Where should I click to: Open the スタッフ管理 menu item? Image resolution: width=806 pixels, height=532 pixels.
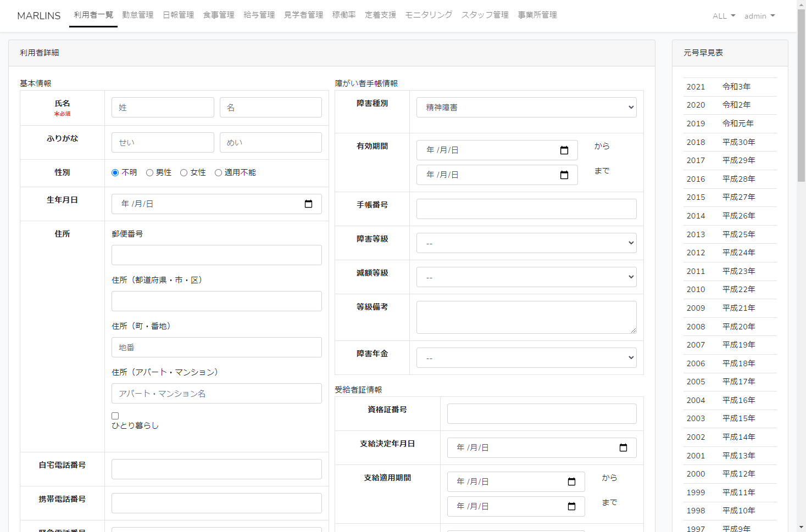click(485, 15)
